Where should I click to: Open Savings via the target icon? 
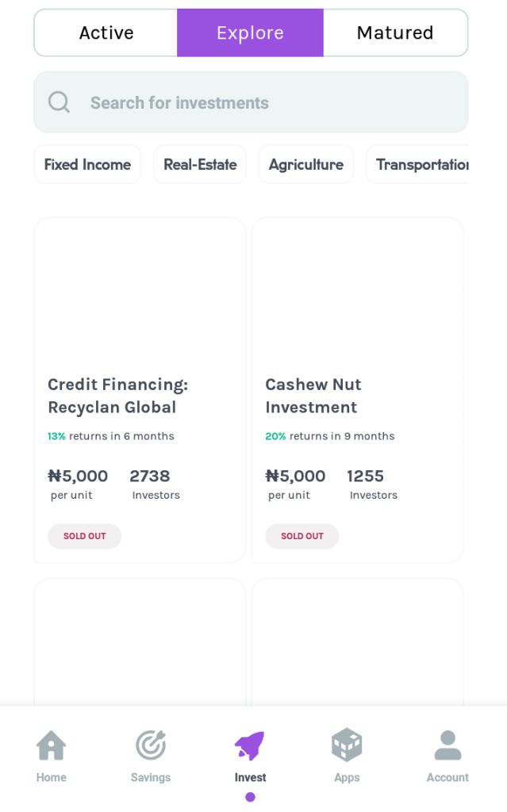[151, 745]
